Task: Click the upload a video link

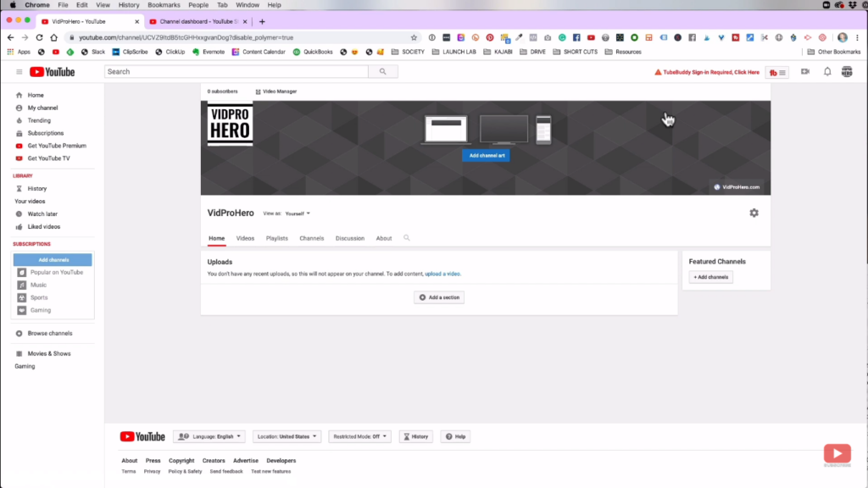Action: click(x=442, y=274)
